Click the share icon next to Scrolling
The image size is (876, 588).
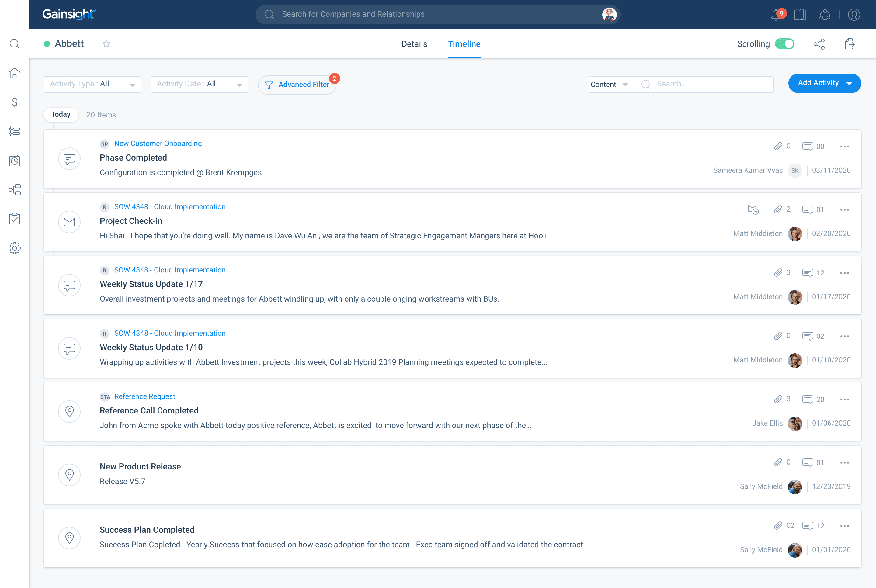click(819, 44)
